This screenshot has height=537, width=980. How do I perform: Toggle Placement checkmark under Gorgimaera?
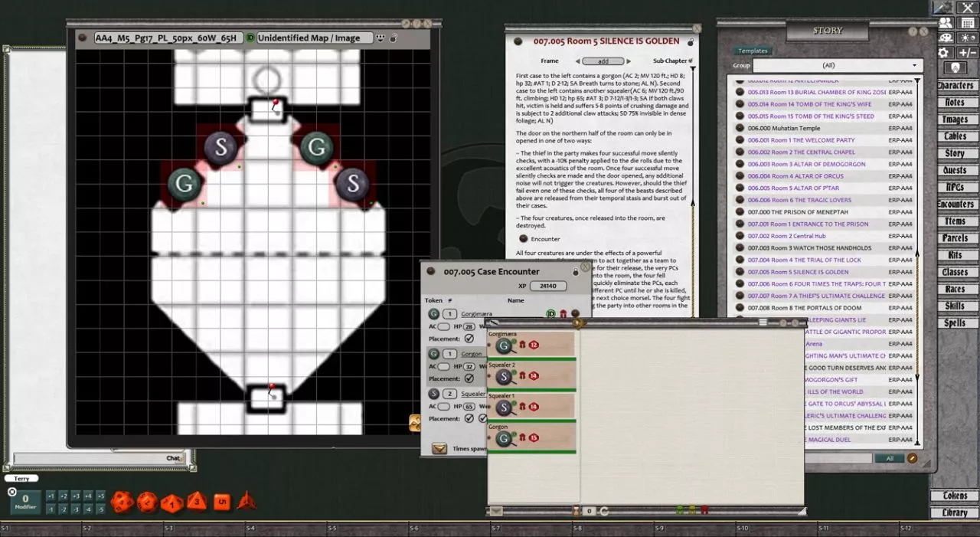click(x=469, y=339)
